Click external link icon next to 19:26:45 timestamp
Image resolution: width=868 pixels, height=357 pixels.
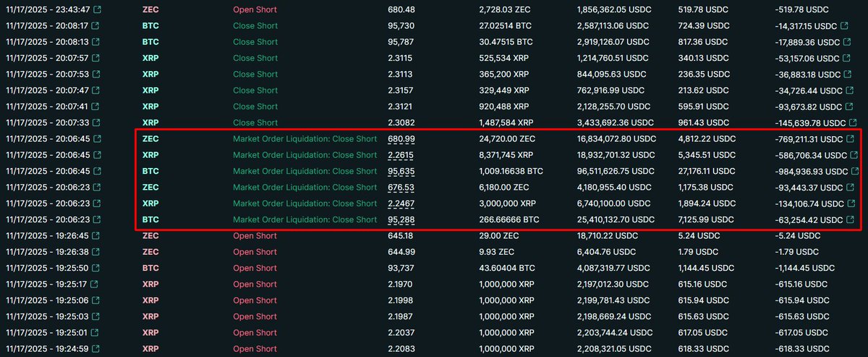point(97,236)
